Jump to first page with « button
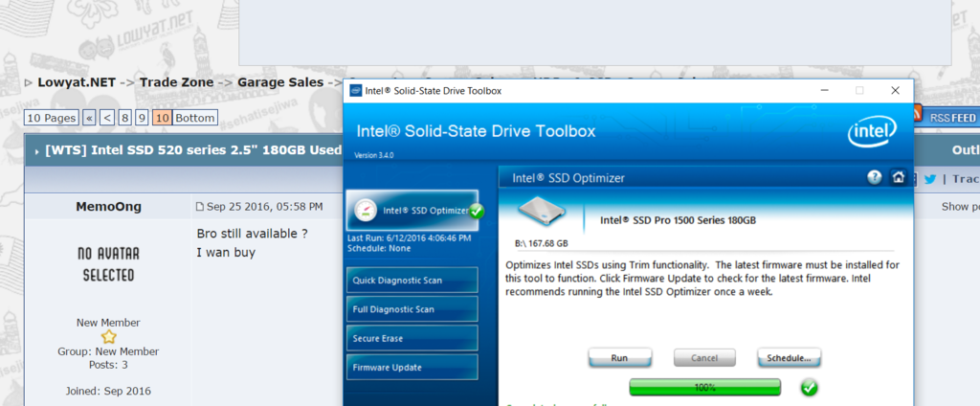 point(89,118)
